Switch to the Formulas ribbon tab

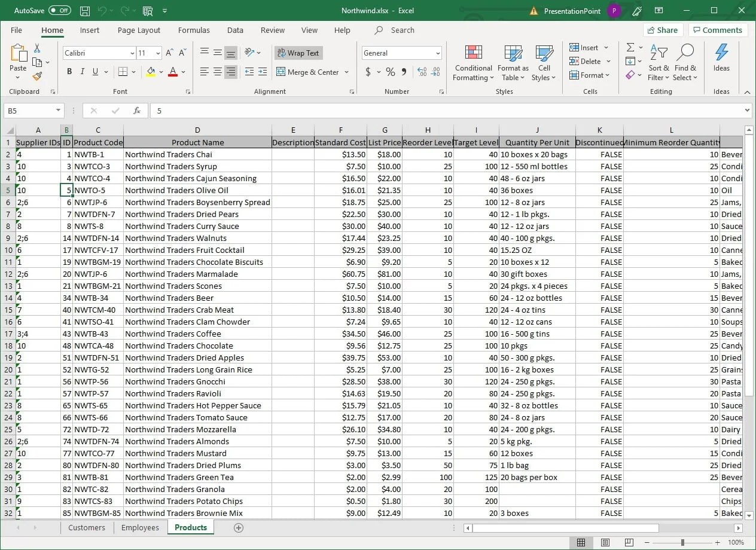pos(194,30)
